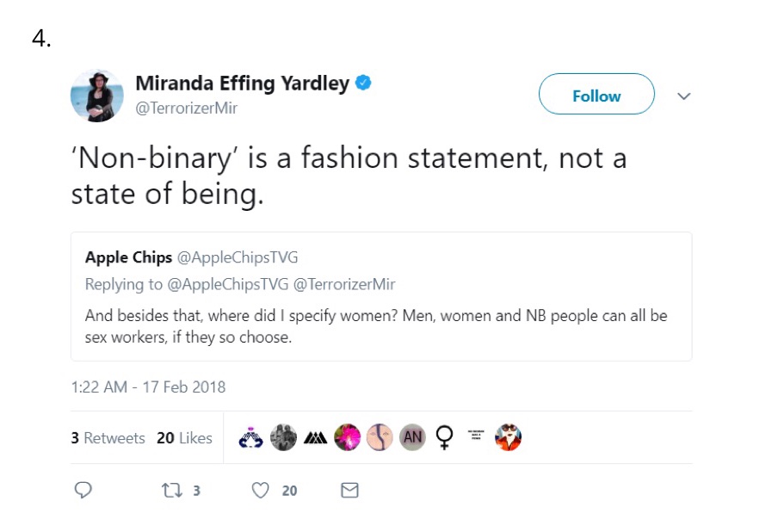Open the last liker avatar in orange
This screenshot has width=778, height=532.
[x=509, y=437]
